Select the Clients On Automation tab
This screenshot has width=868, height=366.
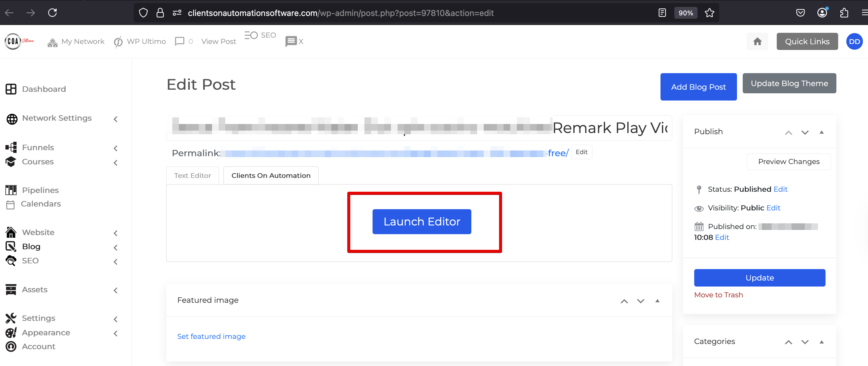click(270, 175)
